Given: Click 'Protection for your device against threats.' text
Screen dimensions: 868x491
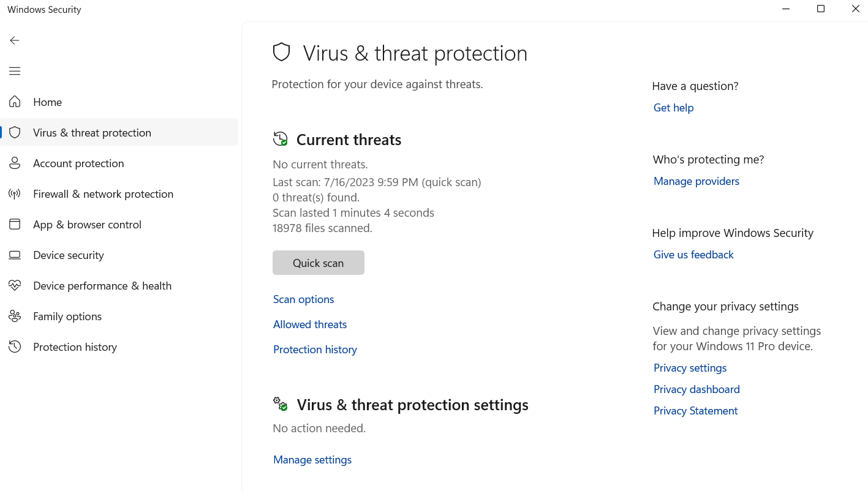Looking at the screenshot, I should [377, 84].
